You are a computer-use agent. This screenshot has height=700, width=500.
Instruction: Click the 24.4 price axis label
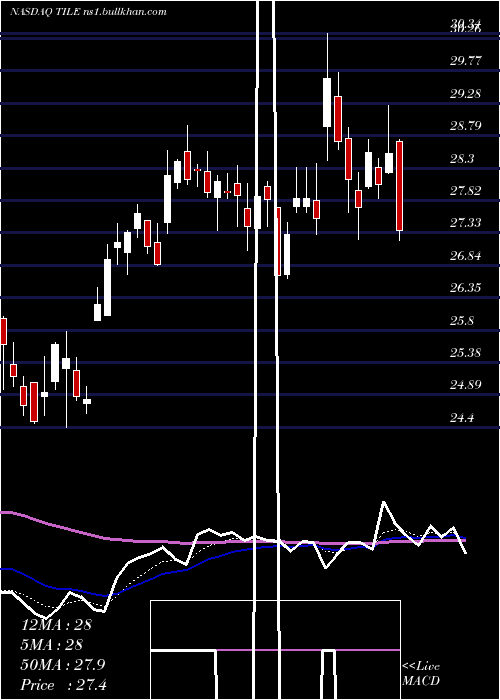462,418
